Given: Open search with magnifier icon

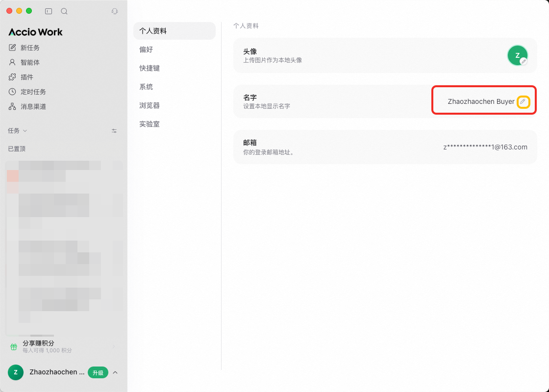Looking at the screenshot, I should point(64,11).
